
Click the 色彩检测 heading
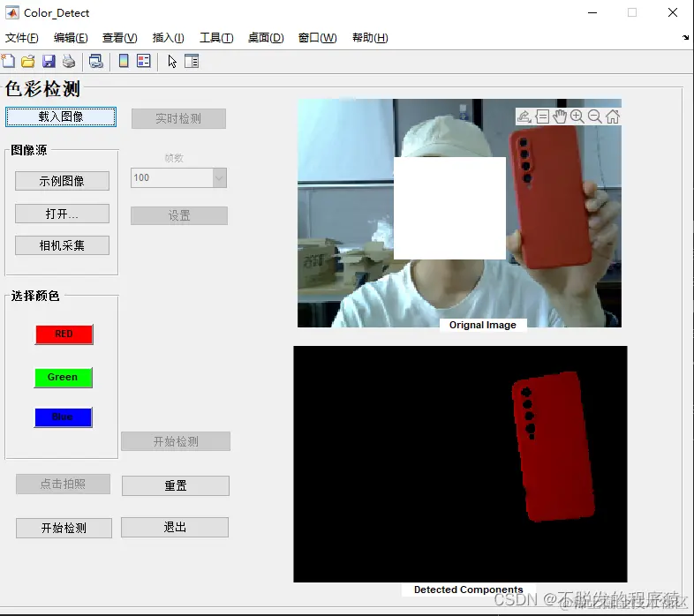[x=42, y=89]
